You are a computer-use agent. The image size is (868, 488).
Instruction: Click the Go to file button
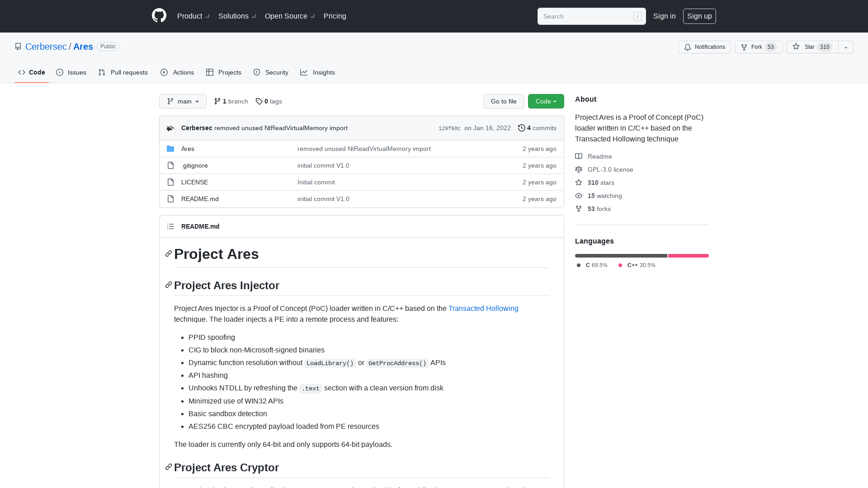click(504, 101)
